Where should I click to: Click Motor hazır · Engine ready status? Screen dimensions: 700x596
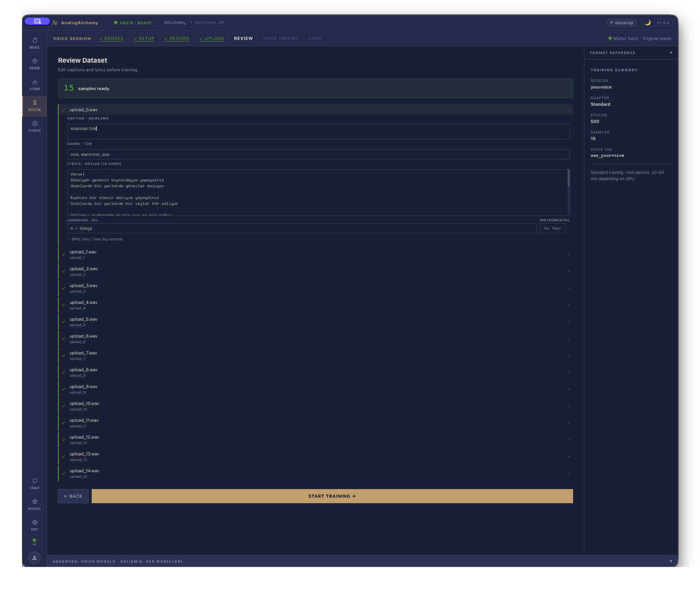640,38
